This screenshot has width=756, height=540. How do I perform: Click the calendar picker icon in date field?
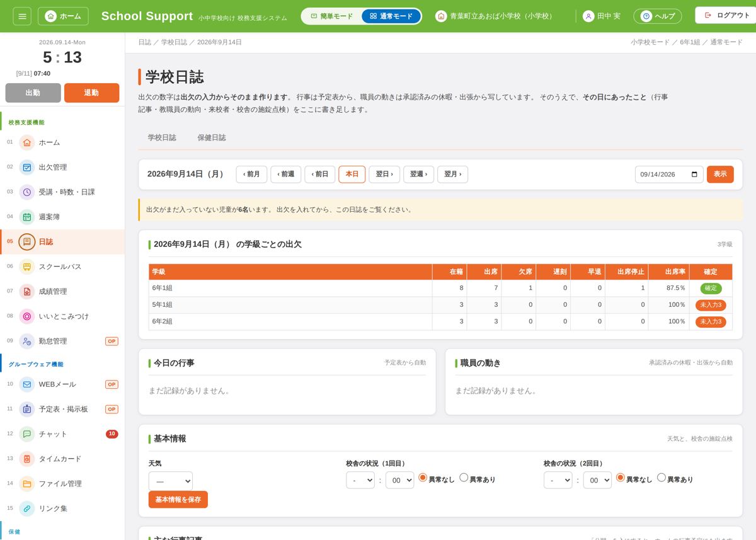(x=694, y=175)
